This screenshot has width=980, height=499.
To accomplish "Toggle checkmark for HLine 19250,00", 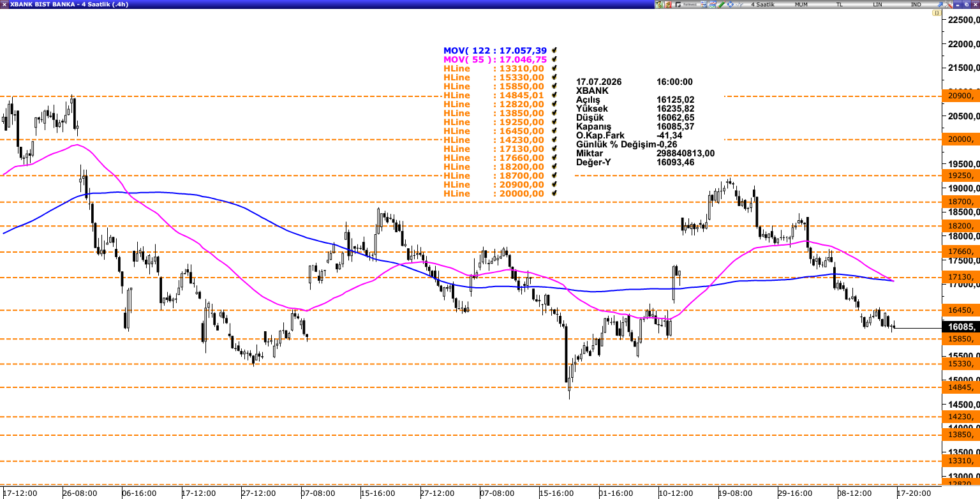I will pyautogui.click(x=554, y=122).
